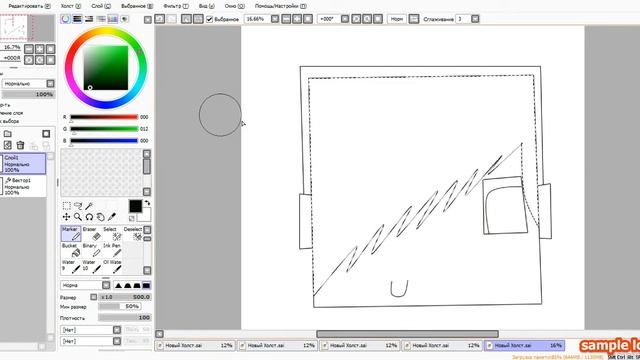Open the Помощь/Настройки menu

280,6
